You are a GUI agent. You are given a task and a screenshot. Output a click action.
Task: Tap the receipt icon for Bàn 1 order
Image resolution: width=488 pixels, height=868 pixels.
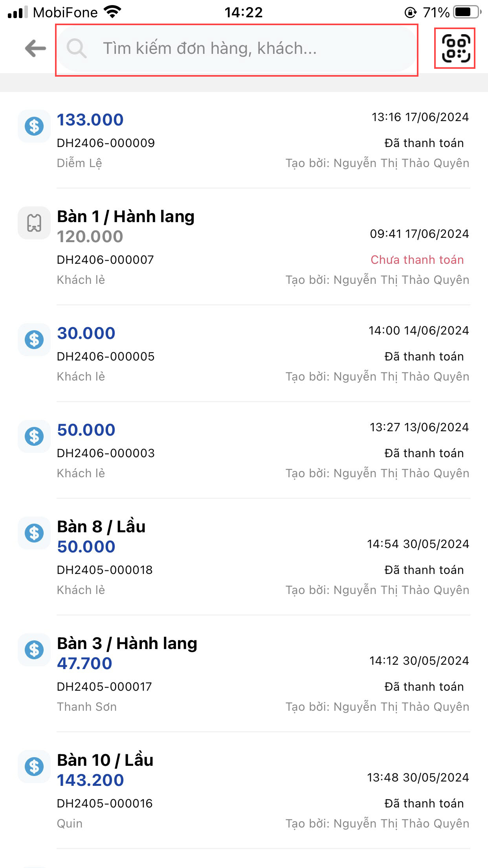[x=34, y=223]
